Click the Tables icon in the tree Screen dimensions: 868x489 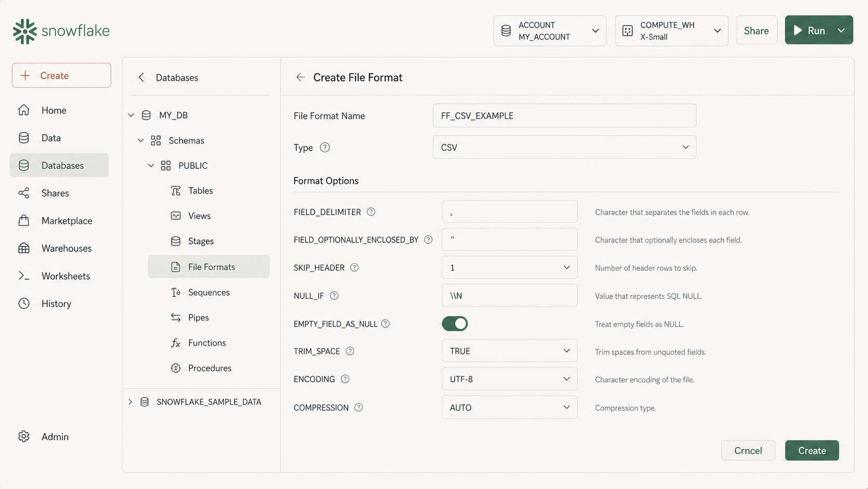coord(176,191)
